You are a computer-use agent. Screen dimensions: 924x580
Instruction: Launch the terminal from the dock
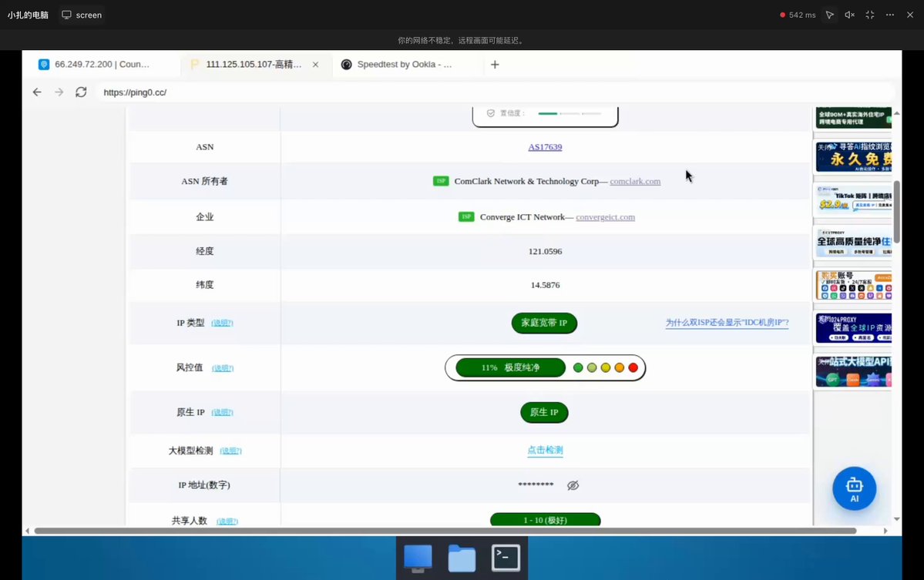[x=506, y=558]
